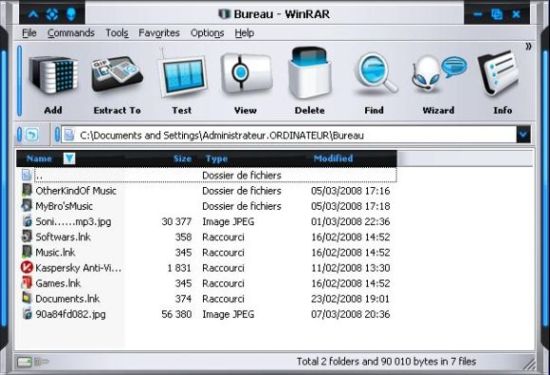Sort list by Type column header
The width and height of the screenshot is (550, 375).
[217, 159]
